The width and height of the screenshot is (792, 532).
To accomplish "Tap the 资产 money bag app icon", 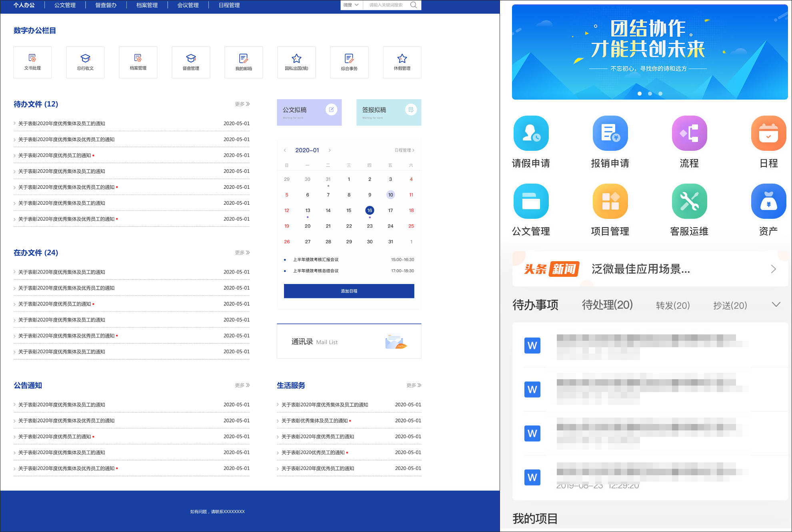I will (x=768, y=201).
